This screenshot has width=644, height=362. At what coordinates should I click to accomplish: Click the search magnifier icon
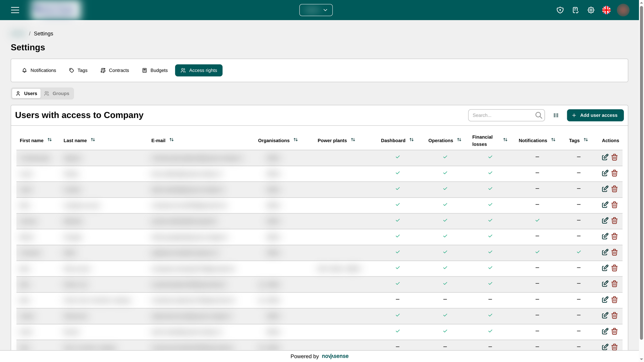(539, 115)
